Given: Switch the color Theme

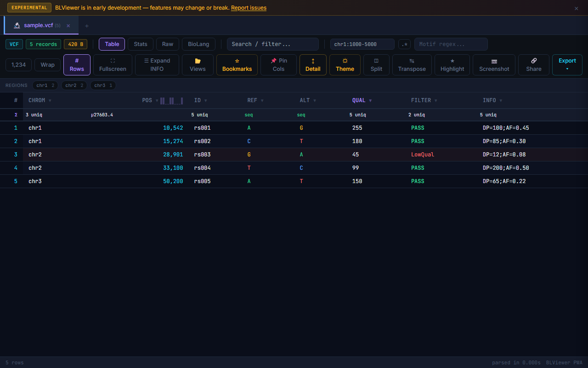Looking at the screenshot, I should tap(345, 64).
